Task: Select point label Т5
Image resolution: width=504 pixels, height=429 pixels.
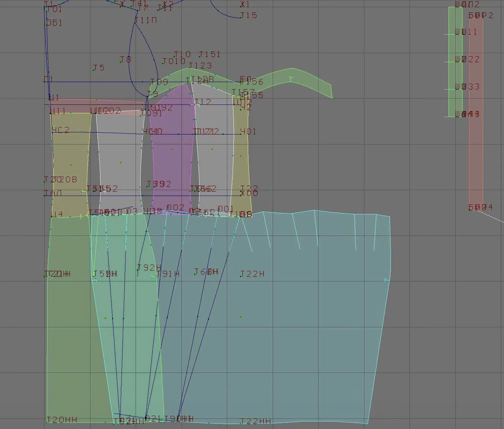Action: pyautogui.click(x=99, y=68)
